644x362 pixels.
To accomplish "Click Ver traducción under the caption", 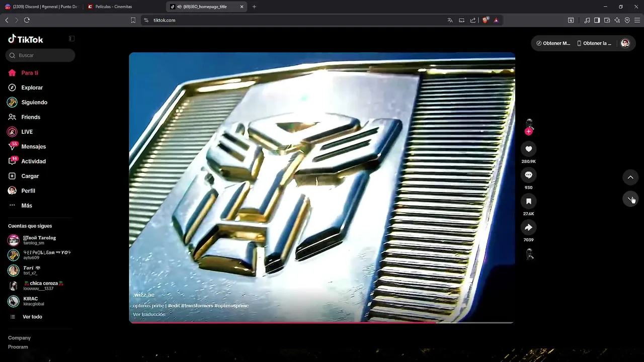I will tap(149, 314).
